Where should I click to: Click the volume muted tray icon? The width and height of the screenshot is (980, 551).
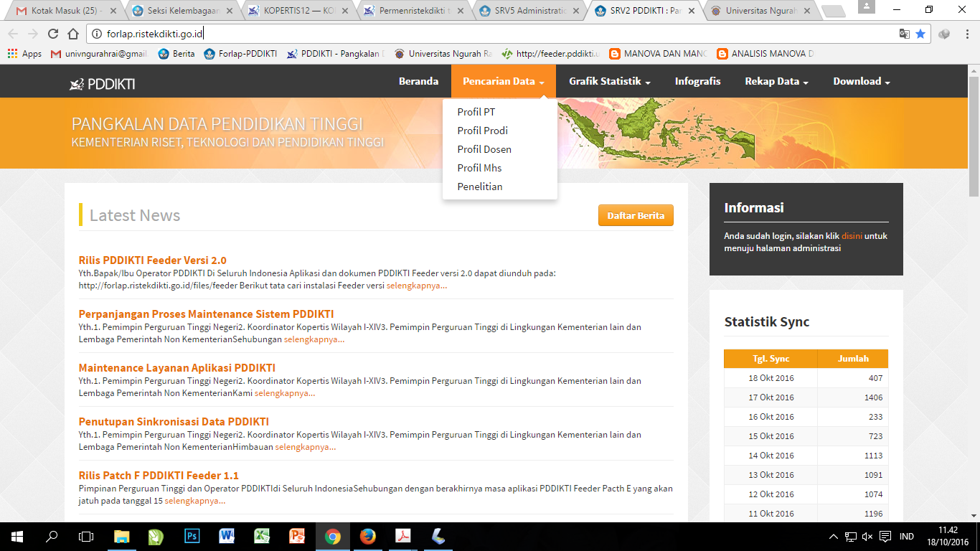click(867, 537)
